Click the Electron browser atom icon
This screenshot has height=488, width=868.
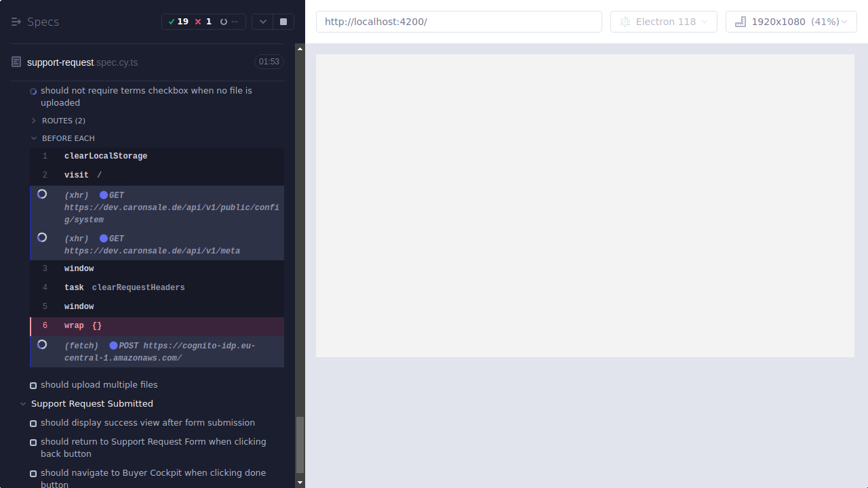pyautogui.click(x=625, y=21)
